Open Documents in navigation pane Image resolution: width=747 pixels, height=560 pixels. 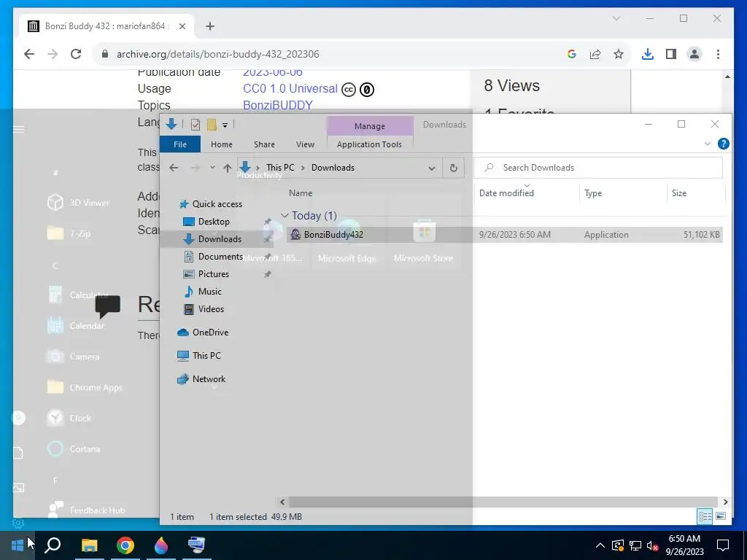click(x=220, y=257)
